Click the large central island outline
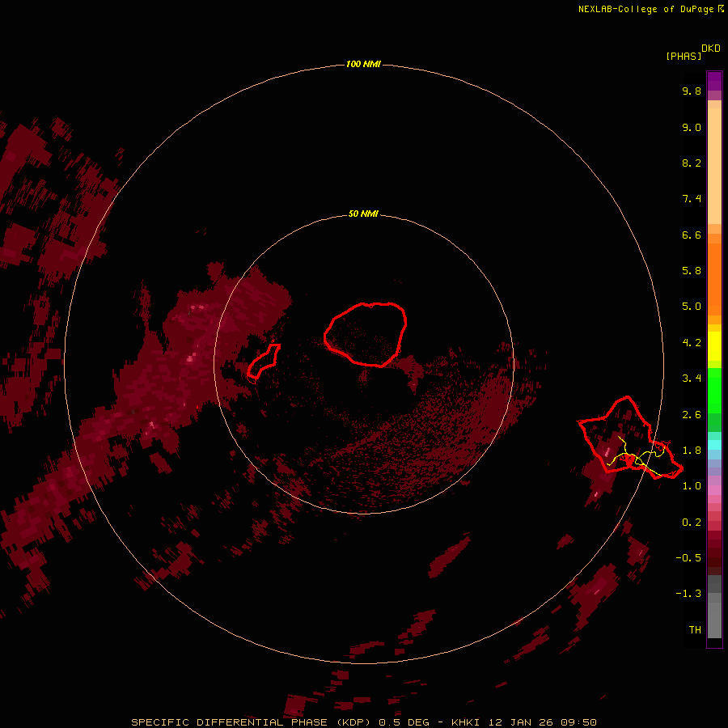The width and height of the screenshot is (728, 728). [366, 335]
